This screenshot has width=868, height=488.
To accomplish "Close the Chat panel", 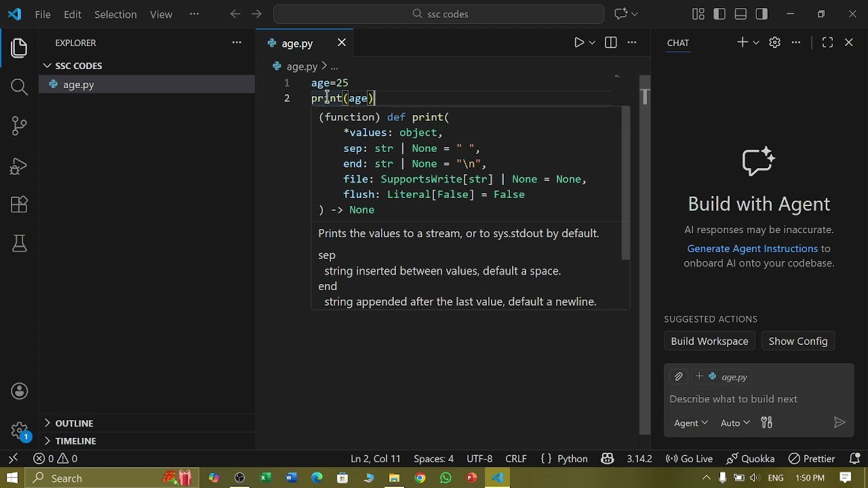I will click(849, 43).
